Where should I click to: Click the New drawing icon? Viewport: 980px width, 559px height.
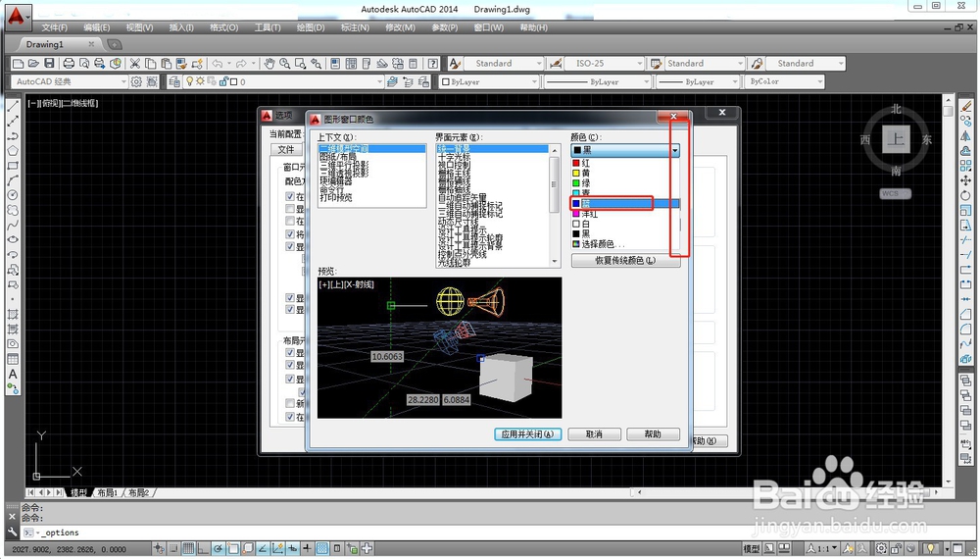[x=18, y=63]
